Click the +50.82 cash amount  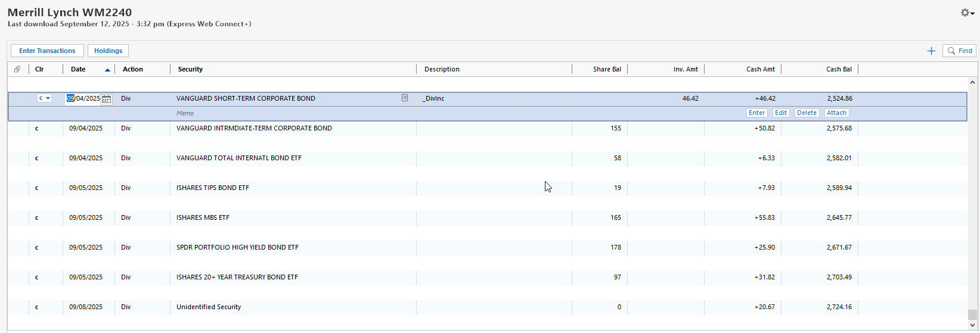pos(764,128)
